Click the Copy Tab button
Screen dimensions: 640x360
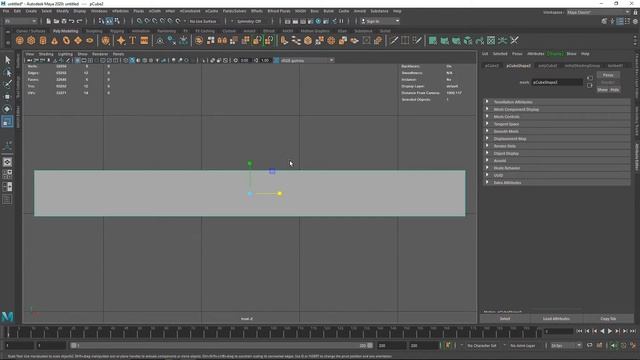[608, 319]
